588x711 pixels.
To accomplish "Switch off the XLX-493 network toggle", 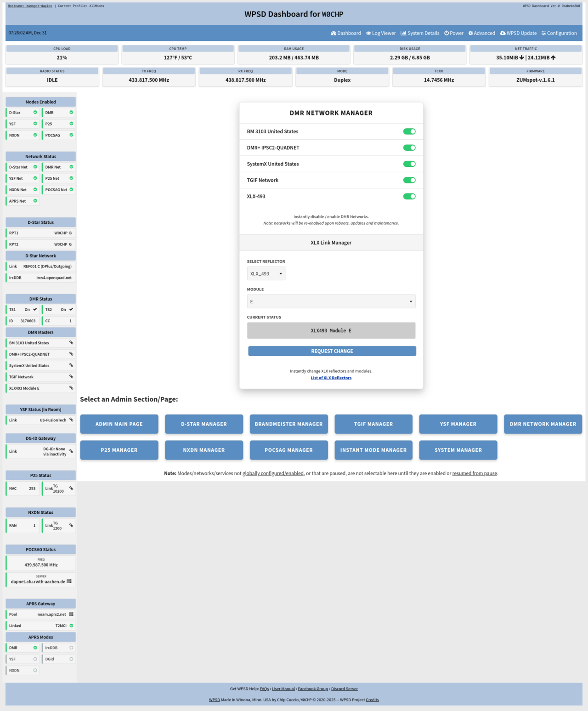I will [409, 196].
